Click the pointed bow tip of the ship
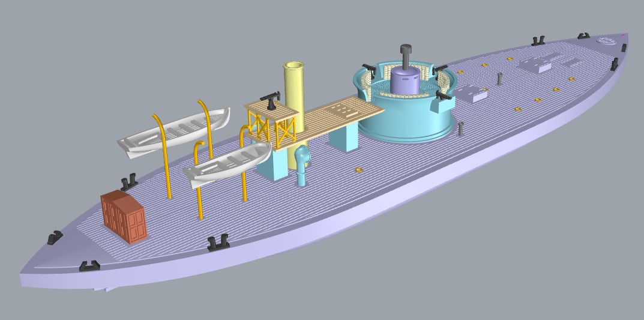 pos(626,37)
